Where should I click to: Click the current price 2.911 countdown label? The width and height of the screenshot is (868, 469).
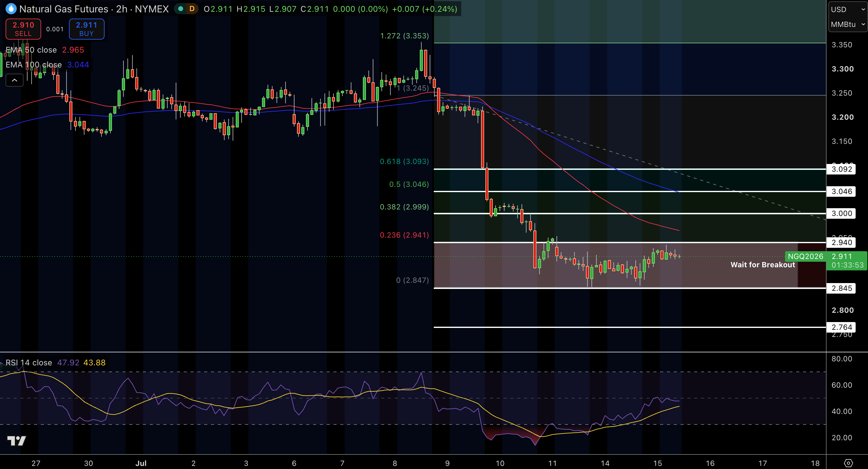click(846, 261)
